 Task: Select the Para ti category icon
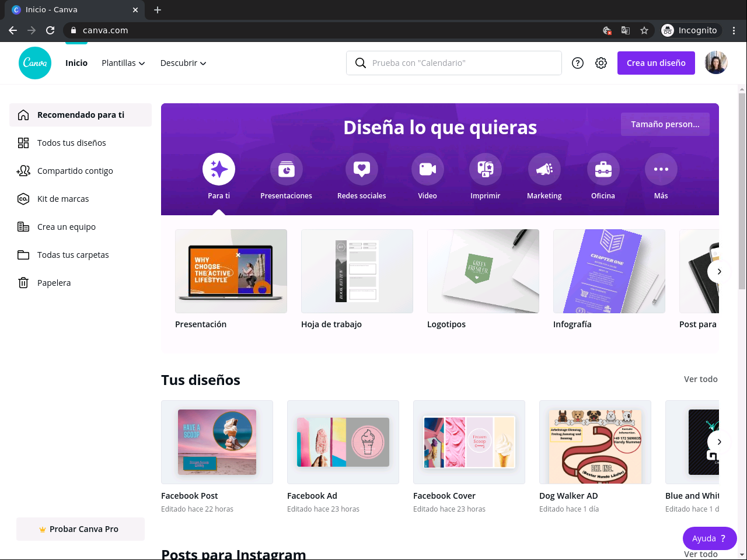219,169
